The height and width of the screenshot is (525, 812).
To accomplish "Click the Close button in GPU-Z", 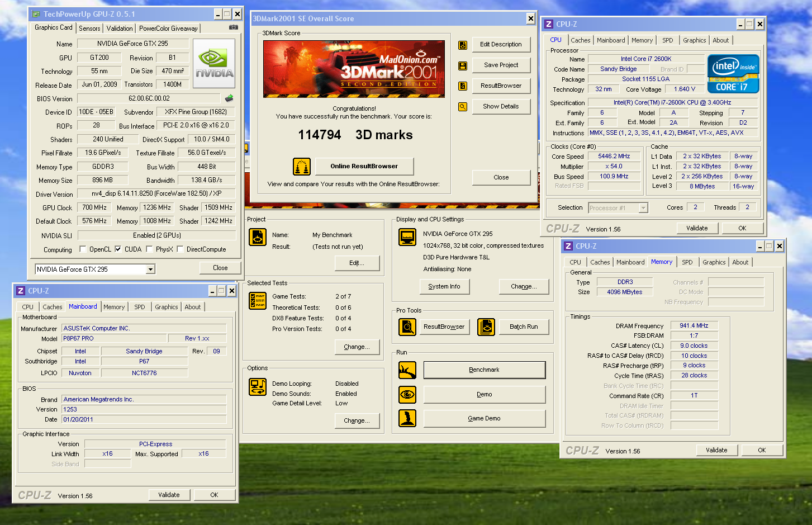I will (220, 268).
